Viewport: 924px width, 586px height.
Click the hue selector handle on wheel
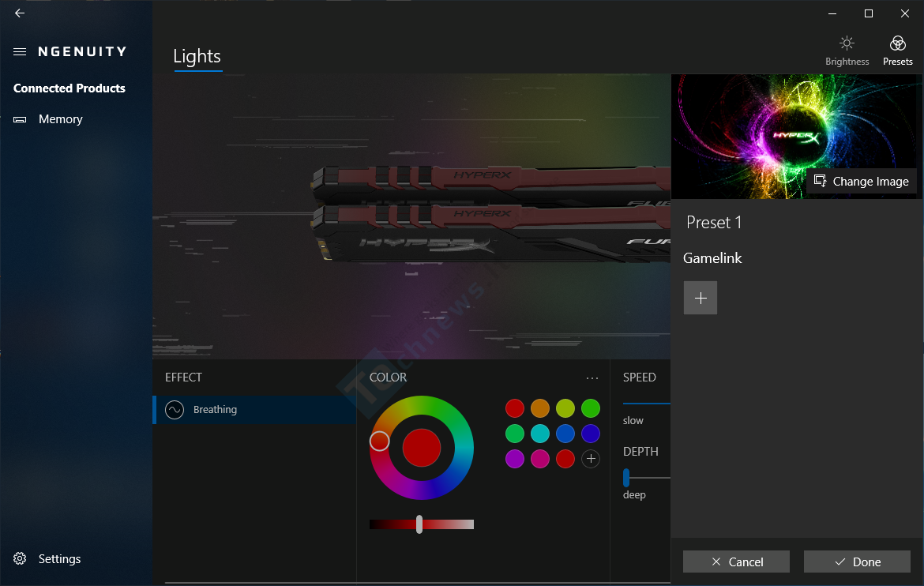pyautogui.click(x=380, y=441)
